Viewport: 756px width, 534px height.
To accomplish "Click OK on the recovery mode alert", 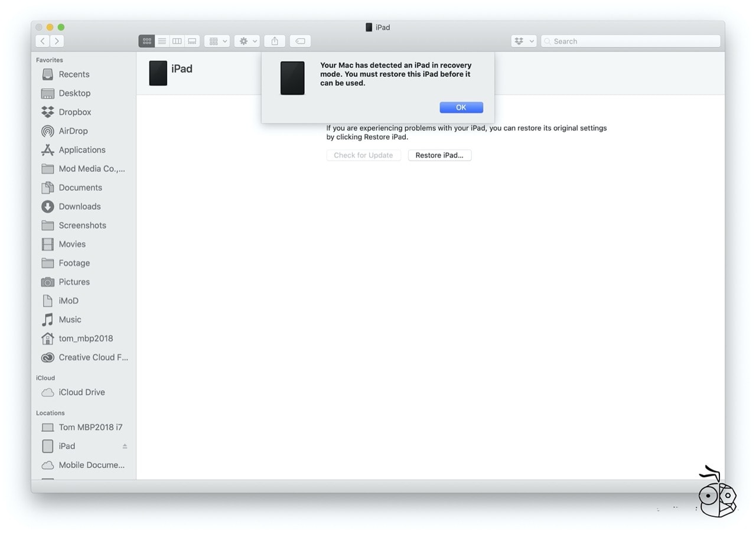I will (461, 107).
